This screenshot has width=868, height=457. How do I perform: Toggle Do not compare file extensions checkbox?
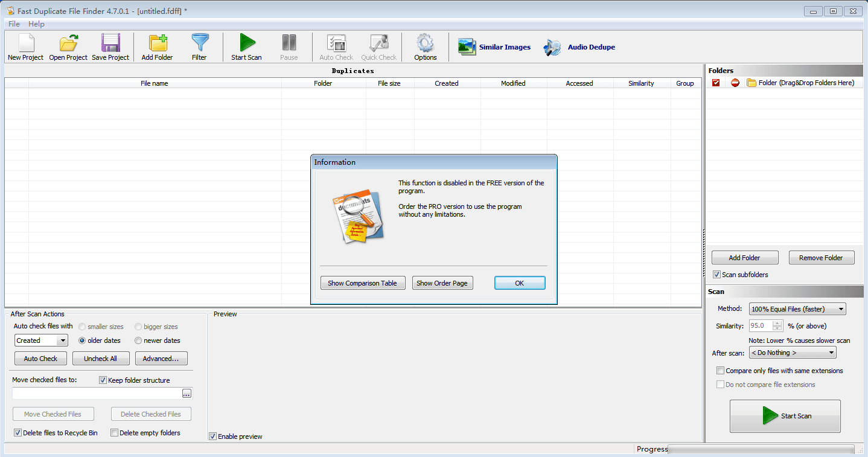click(x=721, y=385)
